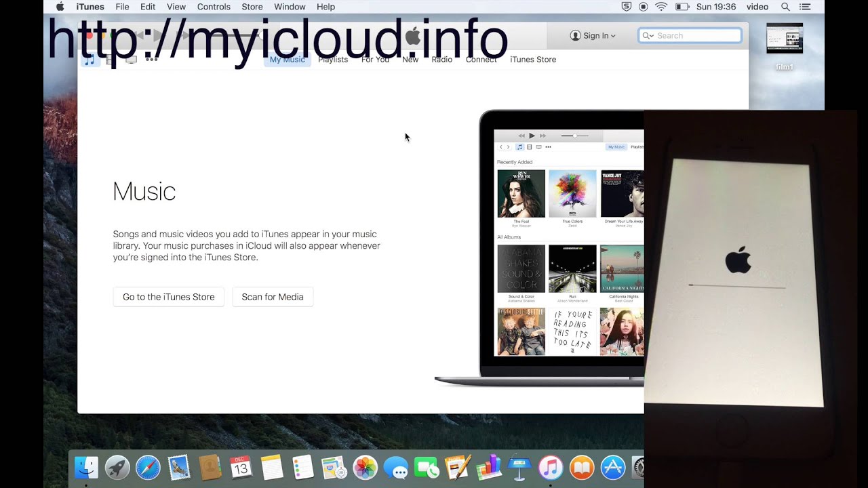Open the Edit menu
This screenshot has height=488, width=868.
[x=148, y=7]
